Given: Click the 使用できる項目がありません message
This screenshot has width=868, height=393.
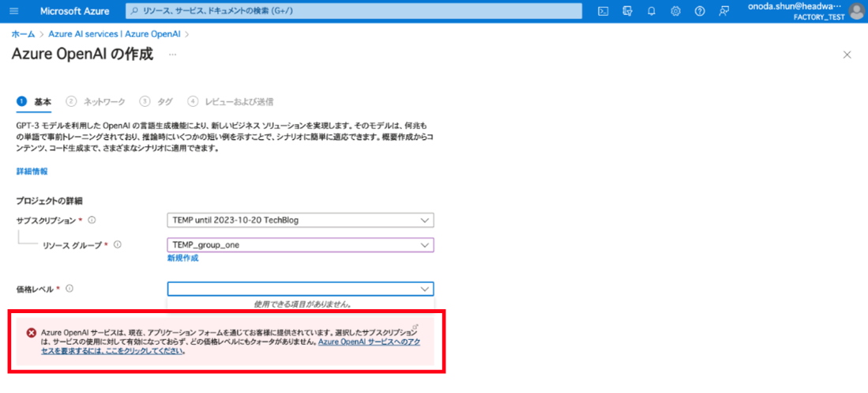Looking at the screenshot, I should pyautogui.click(x=302, y=304).
